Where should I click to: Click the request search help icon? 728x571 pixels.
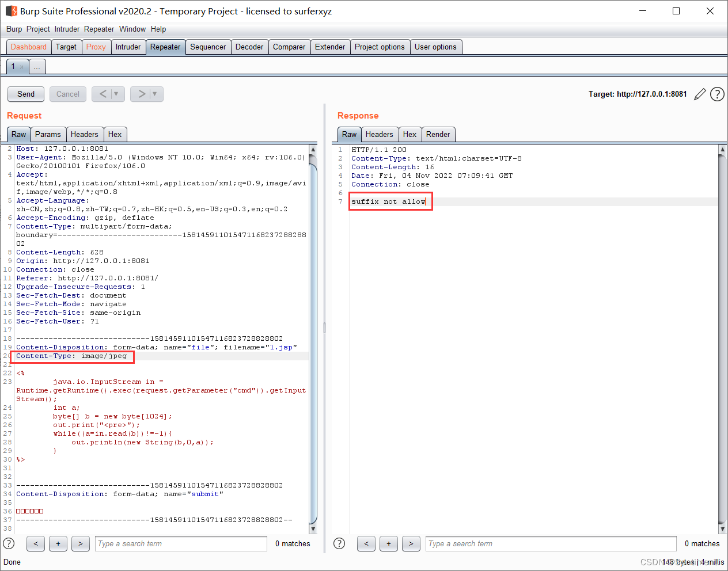click(x=9, y=543)
